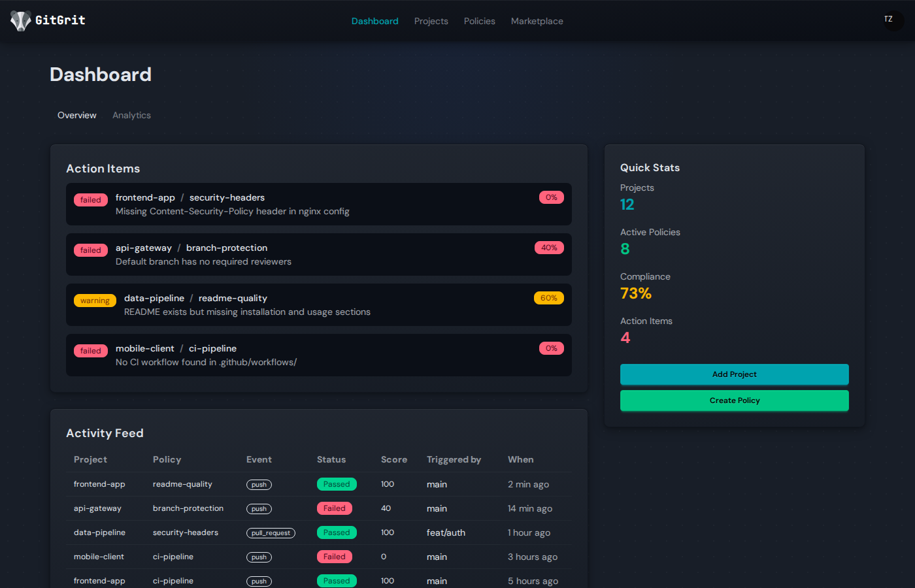Open the data-pipeline readme-quality action item
This screenshot has width=915, height=588.
pyautogui.click(x=319, y=304)
